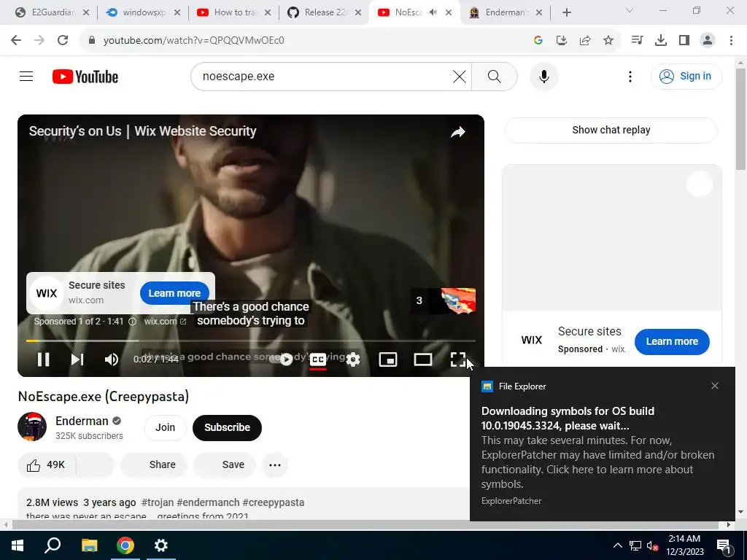Open File Explorer from taskbar

click(x=89, y=545)
